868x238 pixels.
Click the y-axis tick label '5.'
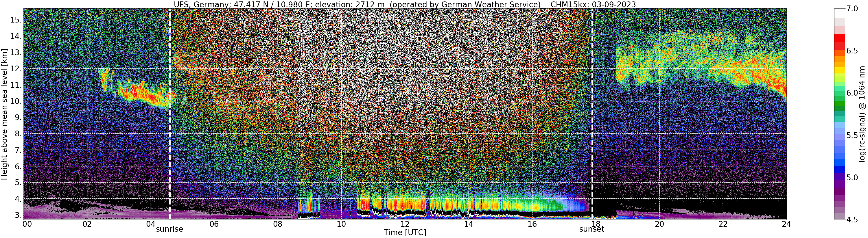pyautogui.click(x=18, y=183)
